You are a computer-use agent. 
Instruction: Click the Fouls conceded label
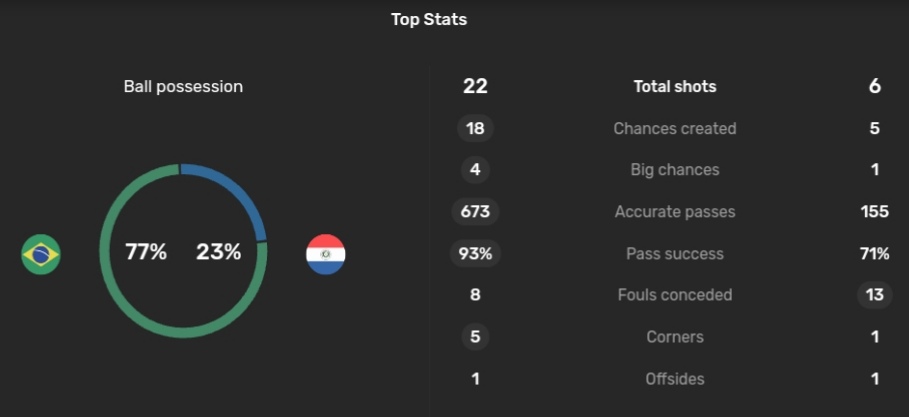tap(675, 295)
